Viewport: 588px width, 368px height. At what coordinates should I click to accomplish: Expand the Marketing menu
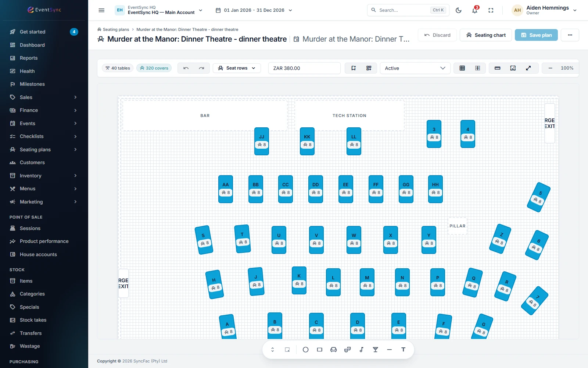tap(44, 202)
